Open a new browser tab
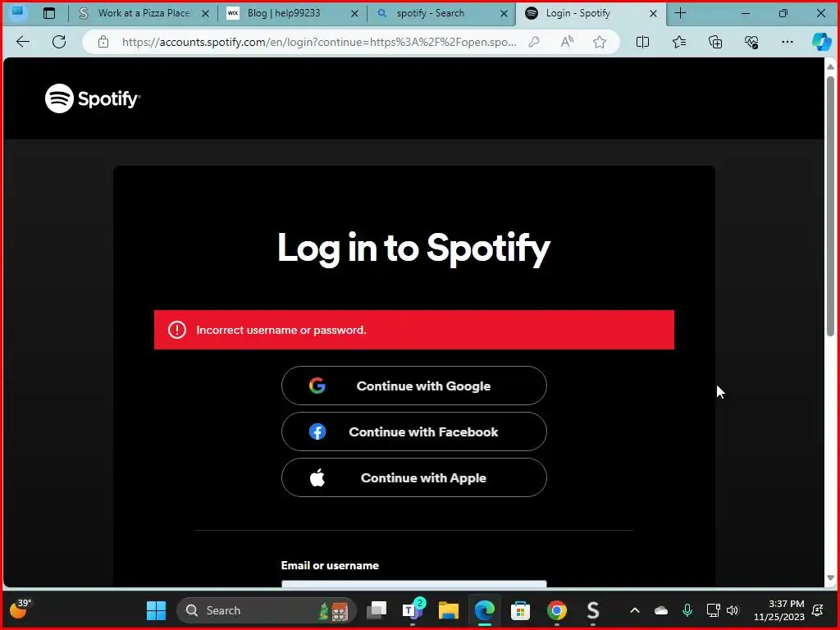The image size is (840, 630). tap(680, 13)
